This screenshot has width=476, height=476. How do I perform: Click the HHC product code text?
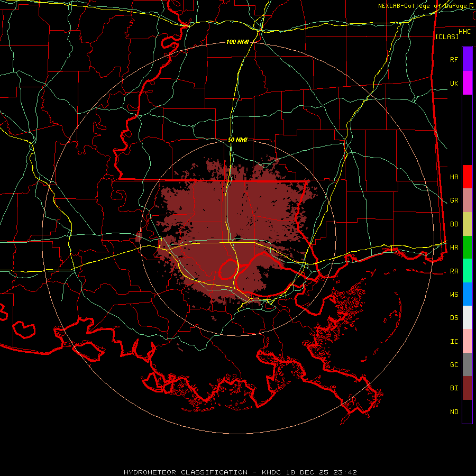point(465,32)
